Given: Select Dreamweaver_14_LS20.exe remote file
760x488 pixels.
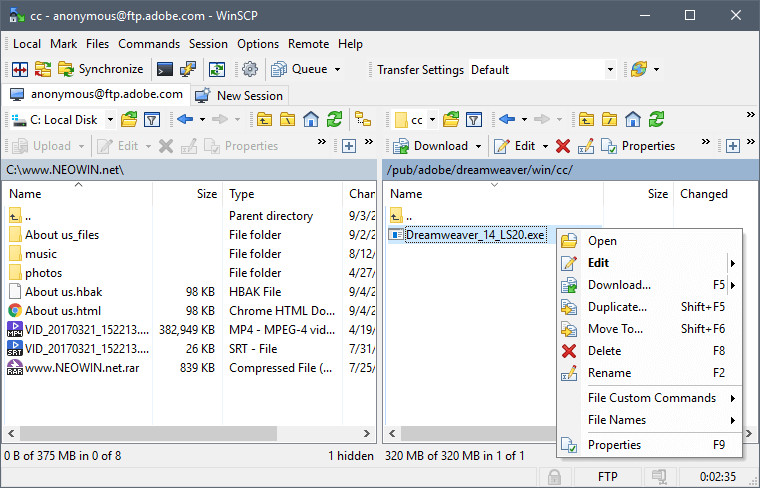Looking at the screenshot, I should point(475,235).
